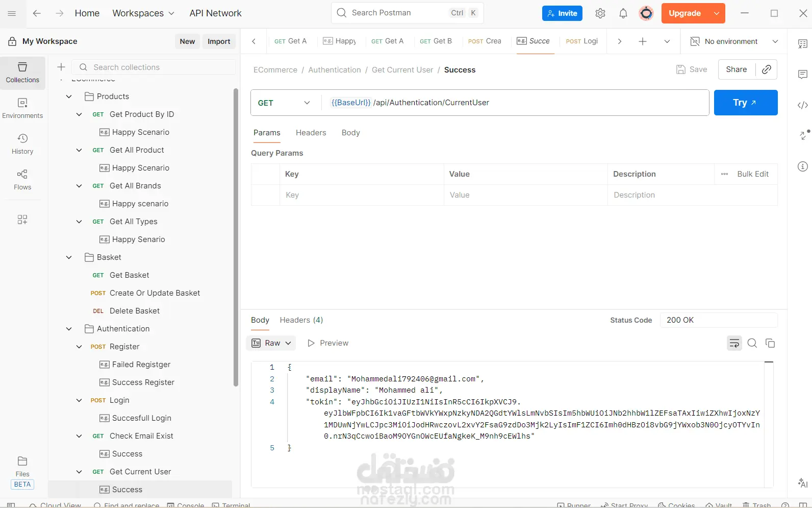Copy the response body to clipboard
Viewport: 812px width, 508px height.
click(770, 343)
